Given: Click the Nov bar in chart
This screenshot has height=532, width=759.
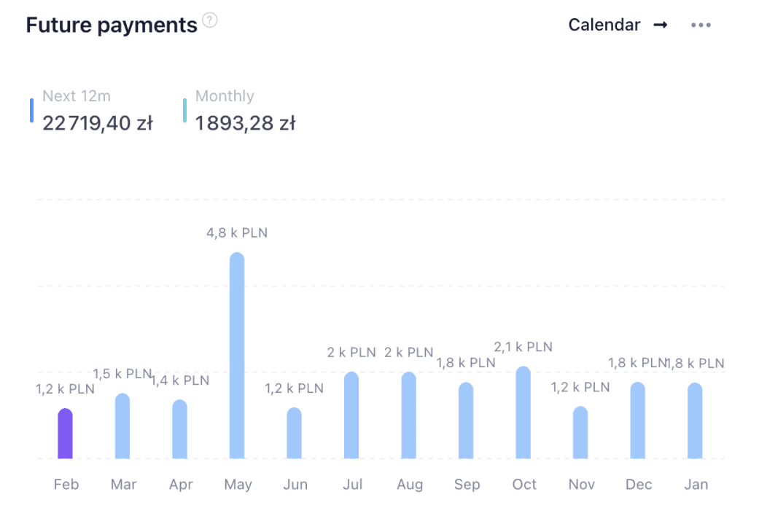Looking at the screenshot, I should pyautogui.click(x=580, y=433).
